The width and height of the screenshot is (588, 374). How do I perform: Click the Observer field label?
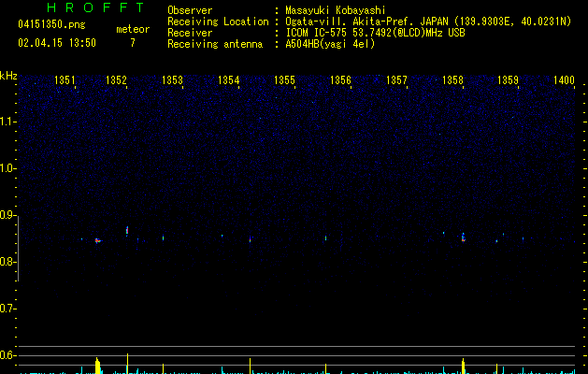point(190,10)
